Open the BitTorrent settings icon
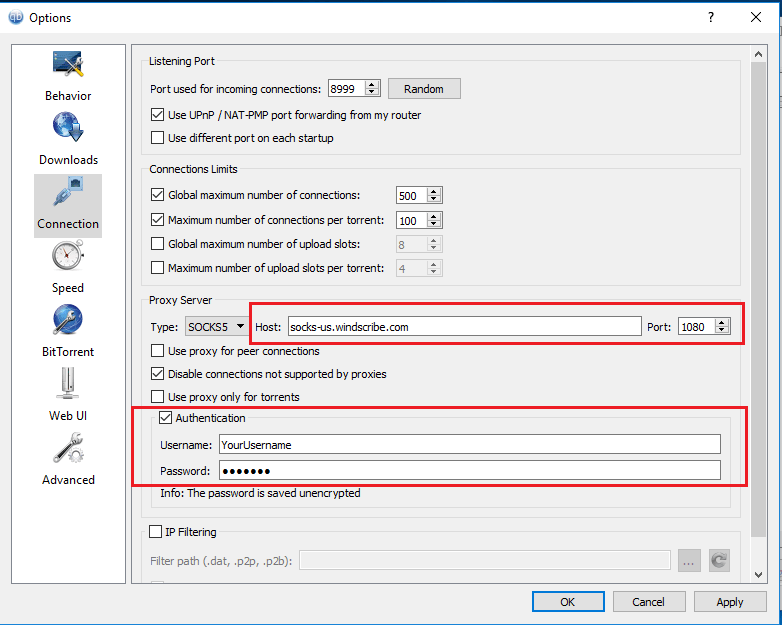782x625 pixels. tap(68, 320)
